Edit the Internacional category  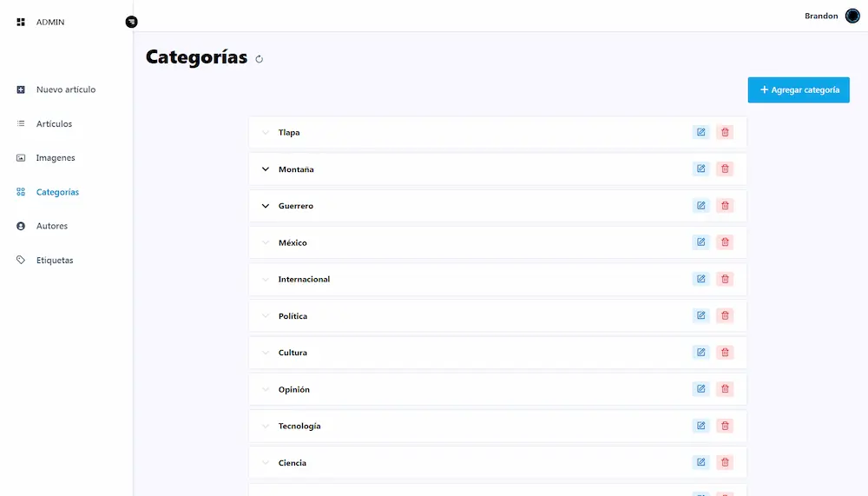point(700,279)
